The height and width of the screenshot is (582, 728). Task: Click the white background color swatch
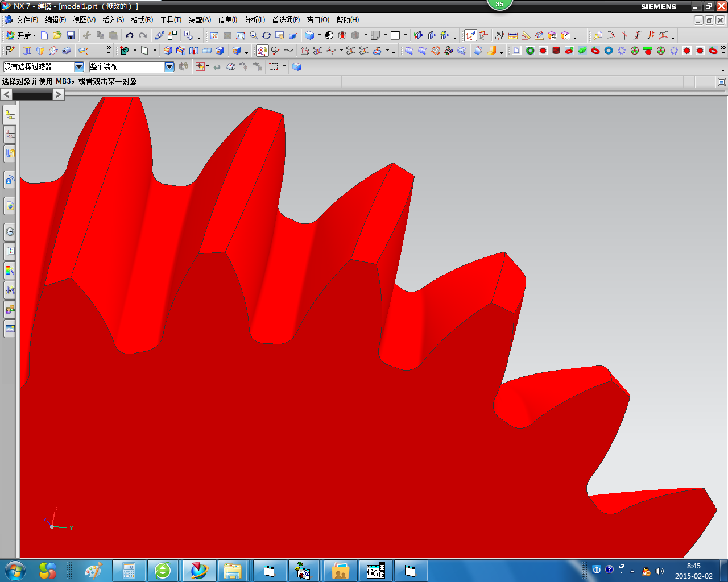(395, 35)
